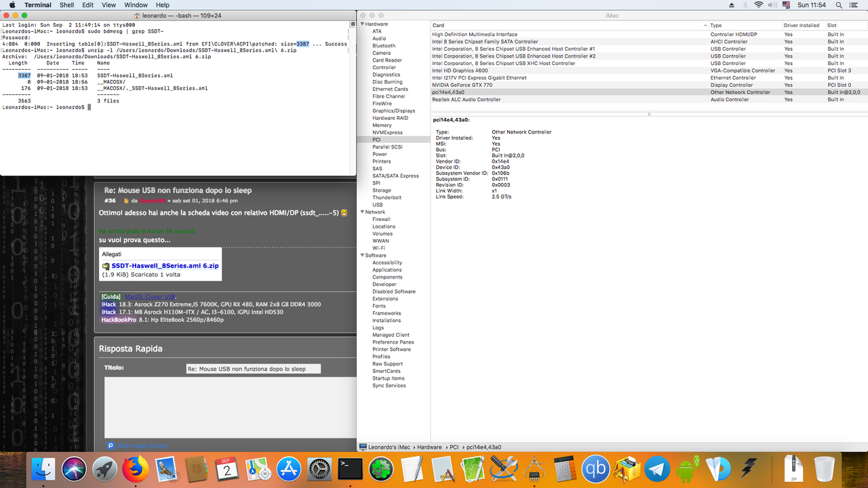The image size is (868, 488).
Task: Open Telegram paper-plane icon in dock
Action: [658, 468]
